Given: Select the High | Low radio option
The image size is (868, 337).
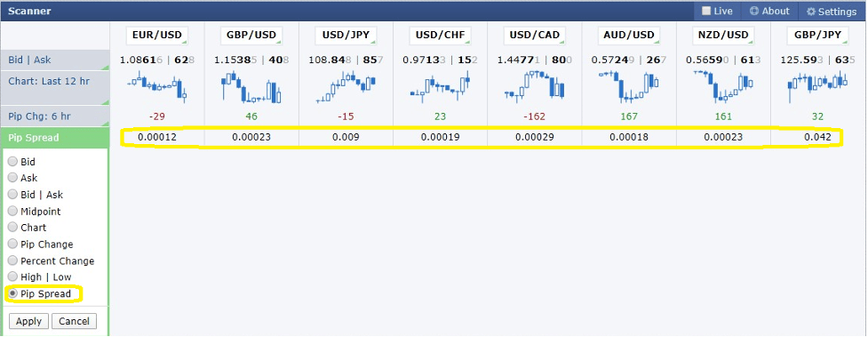Looking at the screenshot, I should click(12, 277).
